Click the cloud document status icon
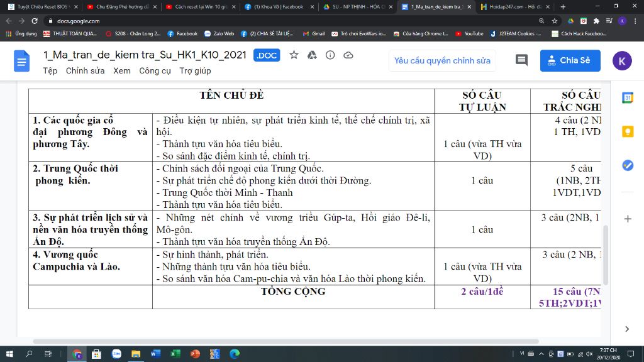 point(348,55)
